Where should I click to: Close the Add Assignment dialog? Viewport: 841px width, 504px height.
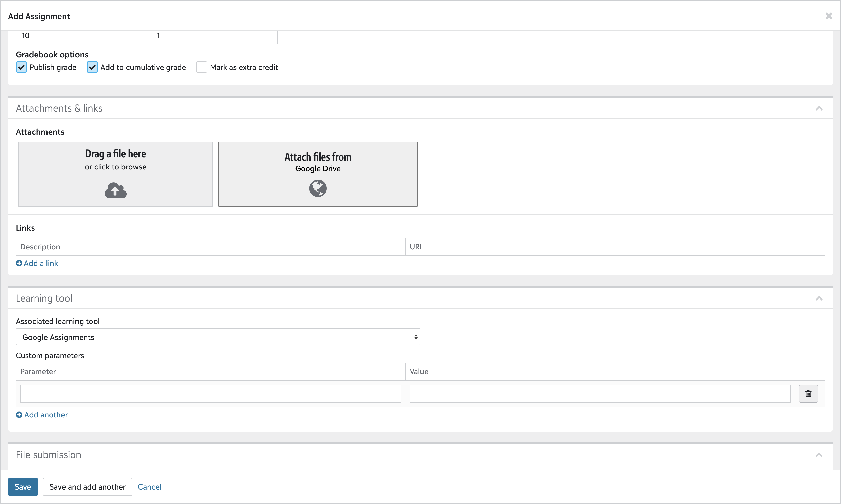coord(829,16)
